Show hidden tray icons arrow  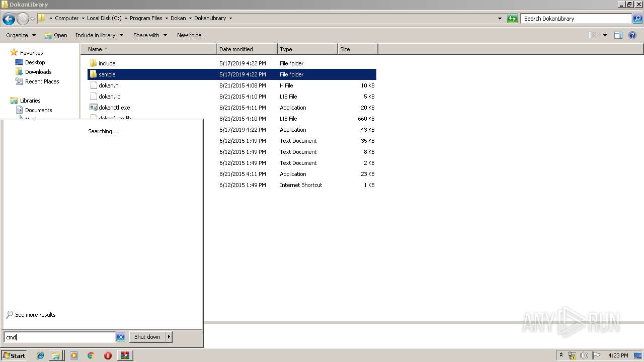(561, 355)
